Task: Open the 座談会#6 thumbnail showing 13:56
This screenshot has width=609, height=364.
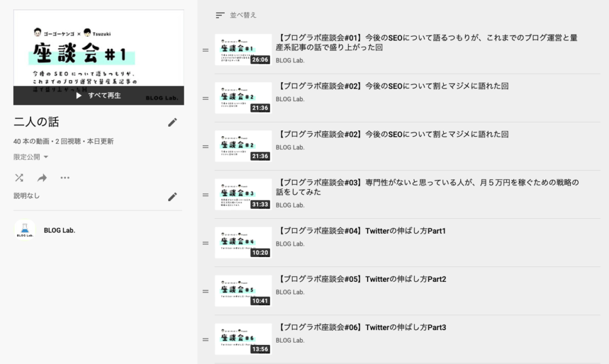Action: 243,339
